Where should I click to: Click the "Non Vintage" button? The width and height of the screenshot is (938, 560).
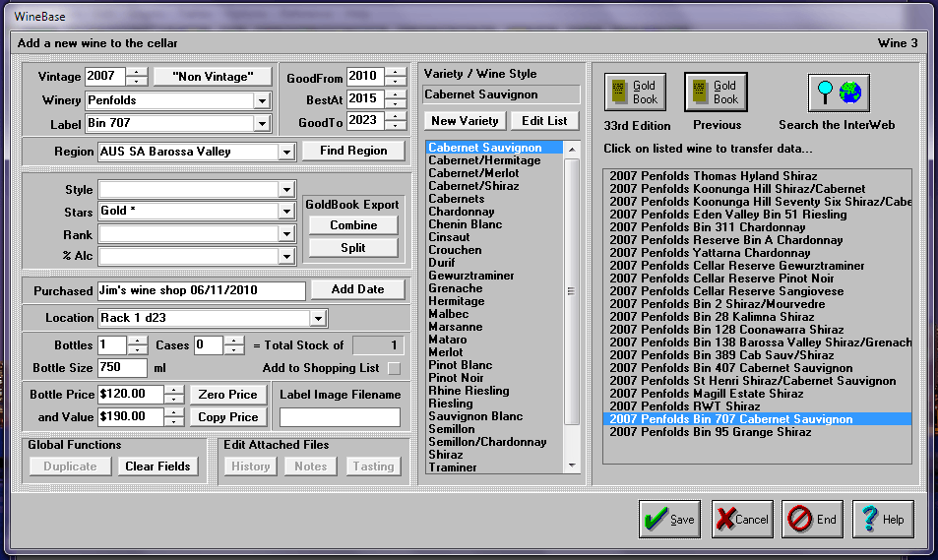click(213, 77)
